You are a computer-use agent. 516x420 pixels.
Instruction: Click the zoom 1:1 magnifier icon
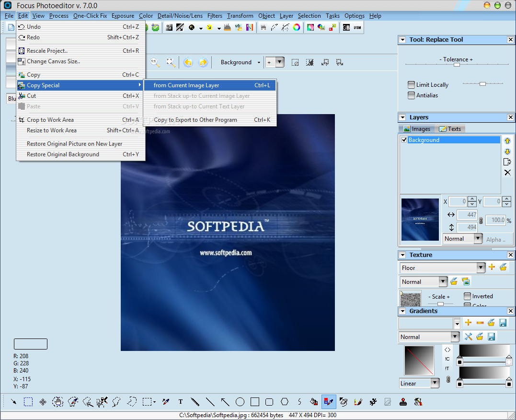click(155, 62)
